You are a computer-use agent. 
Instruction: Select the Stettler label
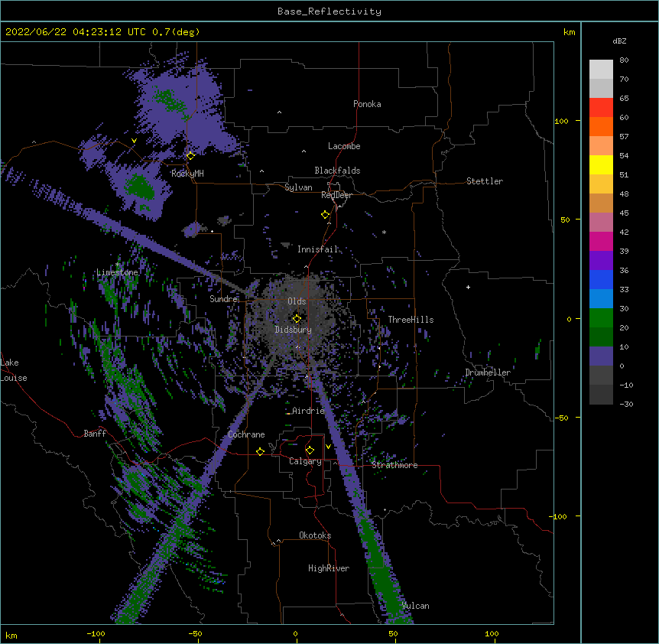[485, 181]
